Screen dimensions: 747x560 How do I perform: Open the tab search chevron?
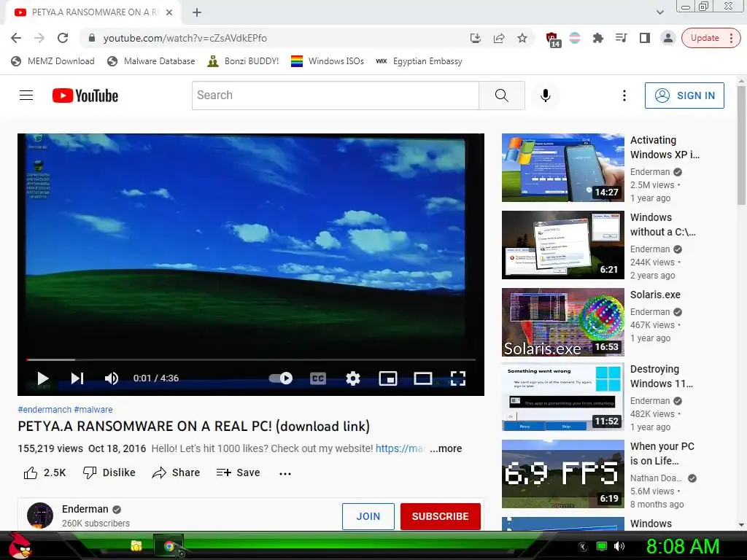tap(659, 12)
